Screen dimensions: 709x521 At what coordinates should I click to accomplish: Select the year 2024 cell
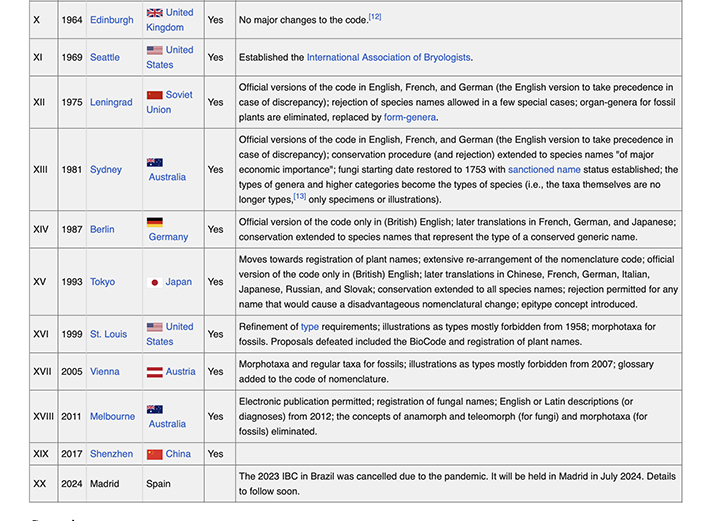[x=72, y=483]
